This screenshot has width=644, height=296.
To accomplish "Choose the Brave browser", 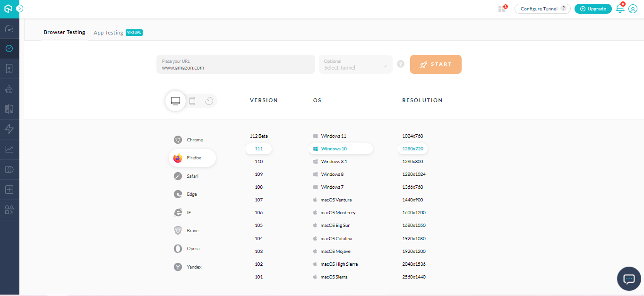I will (186, 231).
